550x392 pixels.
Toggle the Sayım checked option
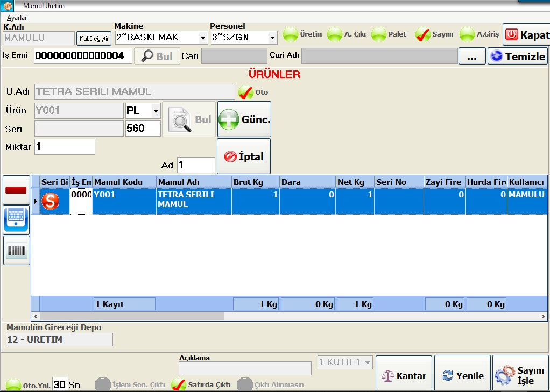pyautogui.click(x=423, y=35)
